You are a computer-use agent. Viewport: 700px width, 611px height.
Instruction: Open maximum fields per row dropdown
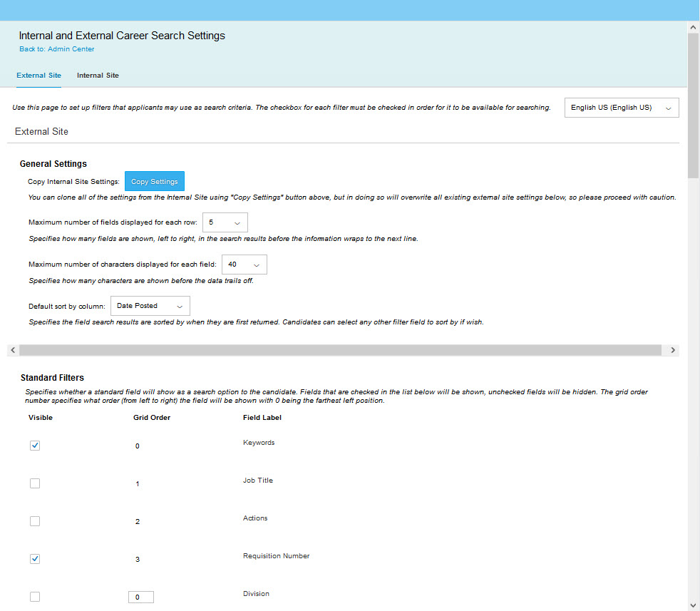tap(225, 222)
